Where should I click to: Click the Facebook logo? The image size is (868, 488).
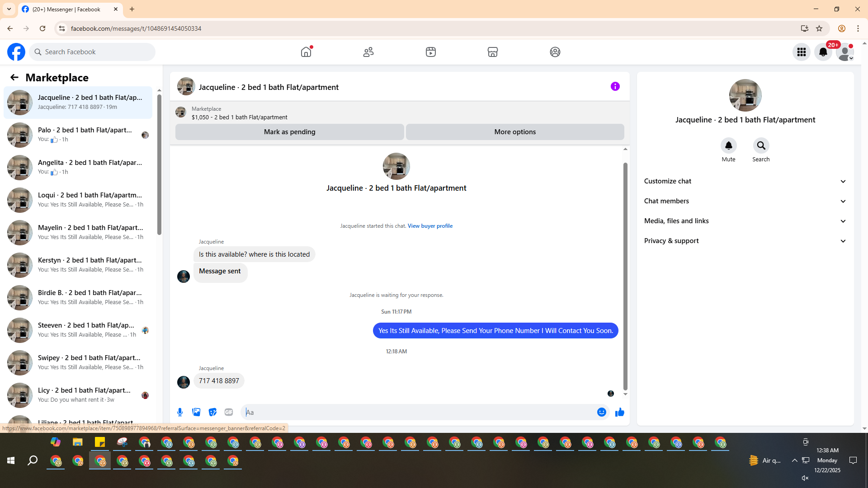[x=16, y=52]
